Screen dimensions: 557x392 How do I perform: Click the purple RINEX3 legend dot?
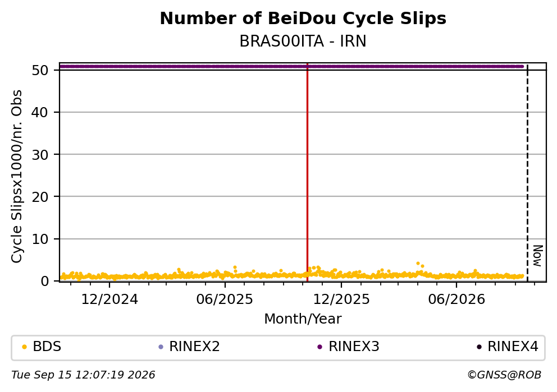pos(319,347)
